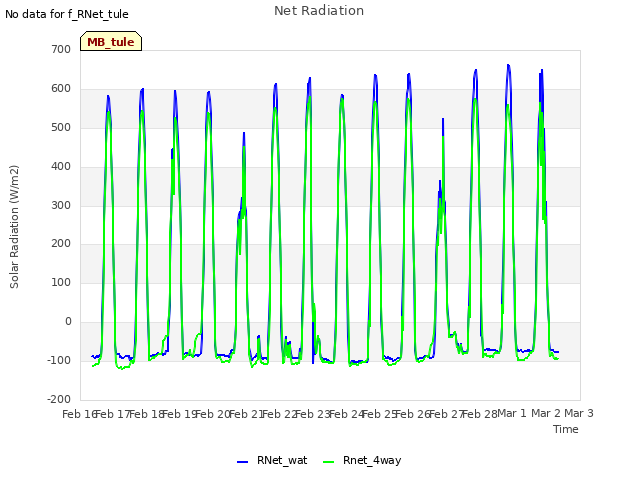Click the 400 y-axis tick label
Image resolution: width=640 pixels, height=480 pixels.
pyautogui.click(x=61, y=167)
